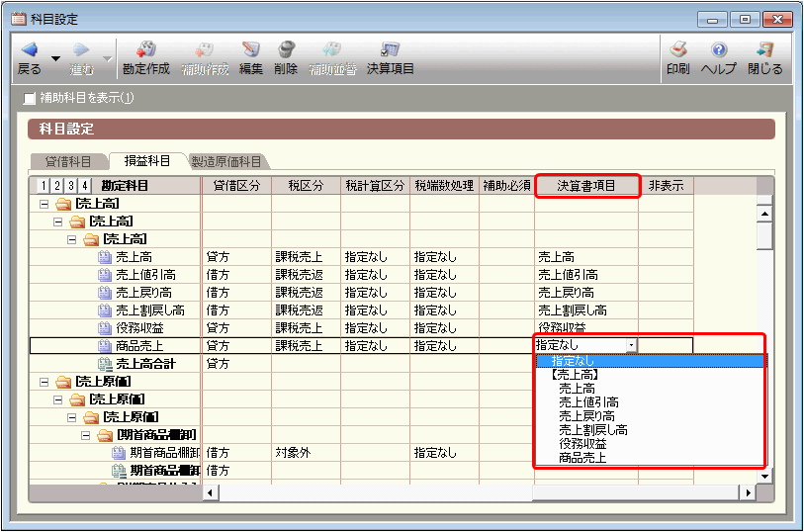Select 売上値引高 in the dropdown list
The width and height of the screenshot is (804, 532).
click(588, 402)
